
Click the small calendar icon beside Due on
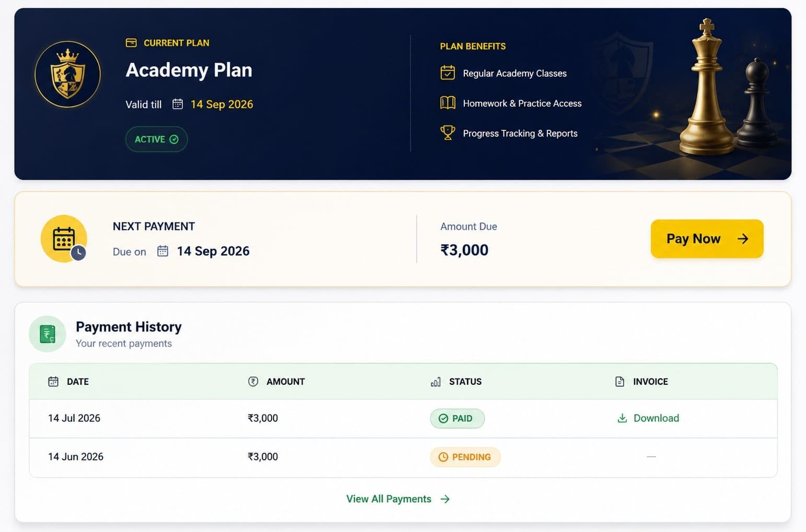click(163, 251)
